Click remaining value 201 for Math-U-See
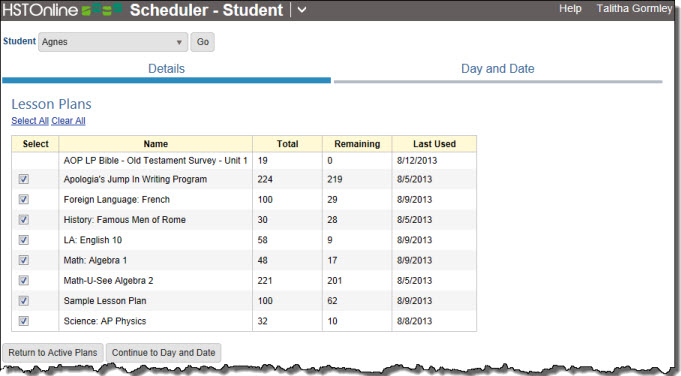The width and height of the screenshot is (681, 376). (334, 280)
